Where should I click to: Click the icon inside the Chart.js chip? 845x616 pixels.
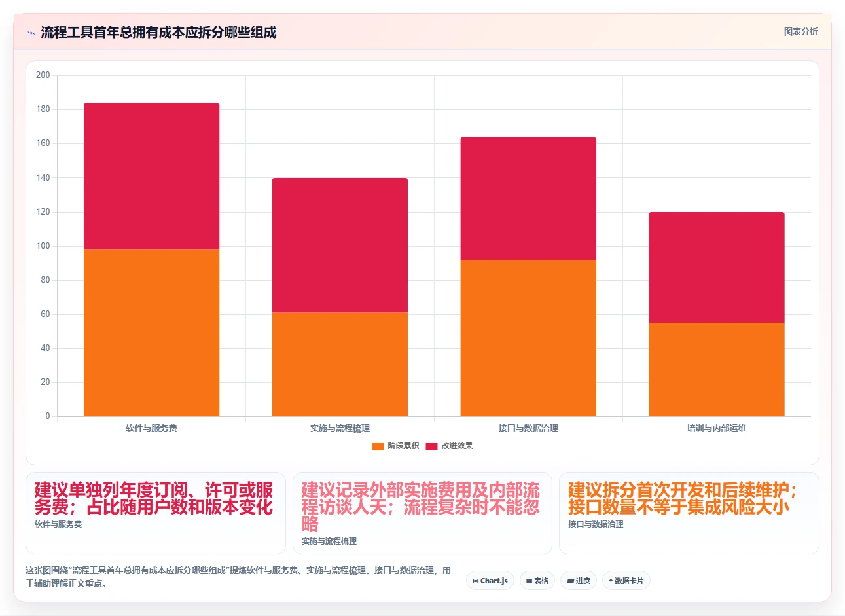[x=475, y=581]
